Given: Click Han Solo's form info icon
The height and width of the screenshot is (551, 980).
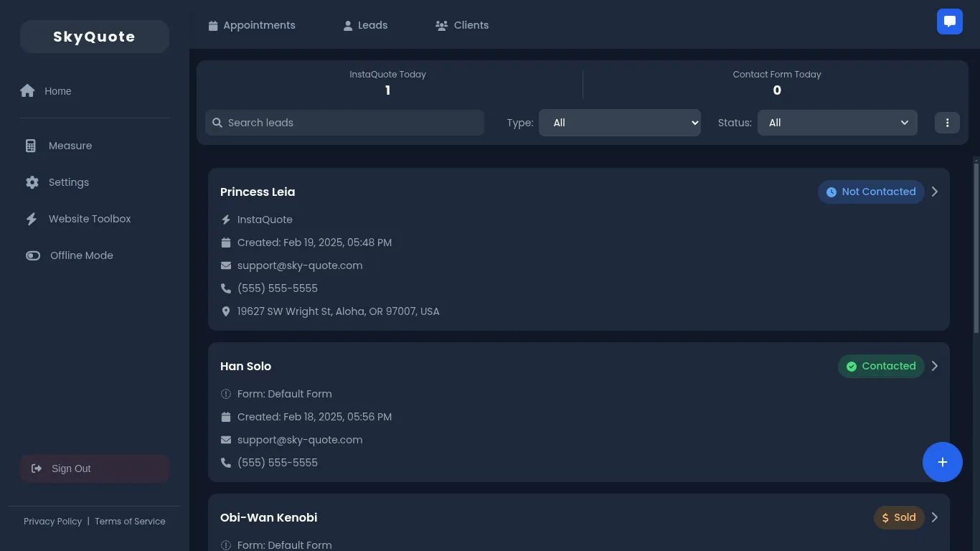Looking at the screenshot, I should click(x=226, y=394).
